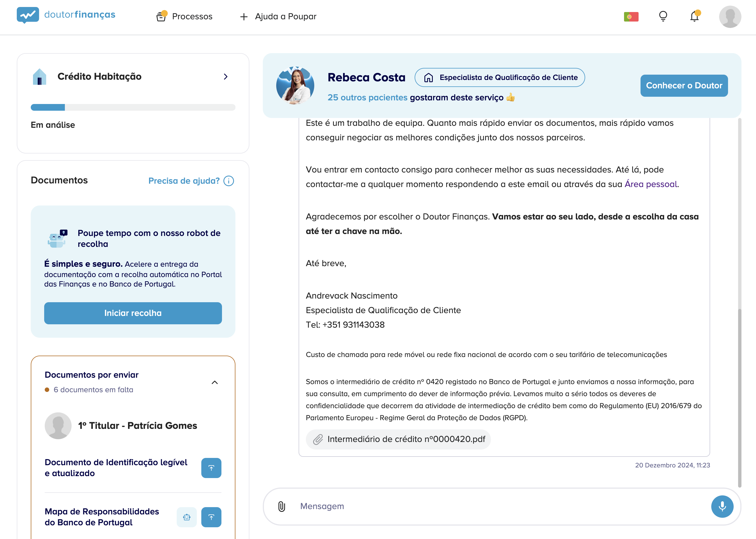The height and width of the screenshot is (539, 756).
Task: Open the Ajuda a Poupar menu
Action: (278, 16)
